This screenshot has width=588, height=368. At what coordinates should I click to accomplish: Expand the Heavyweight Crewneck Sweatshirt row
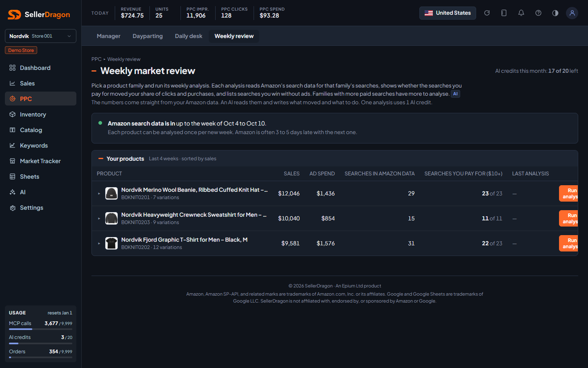99,218
